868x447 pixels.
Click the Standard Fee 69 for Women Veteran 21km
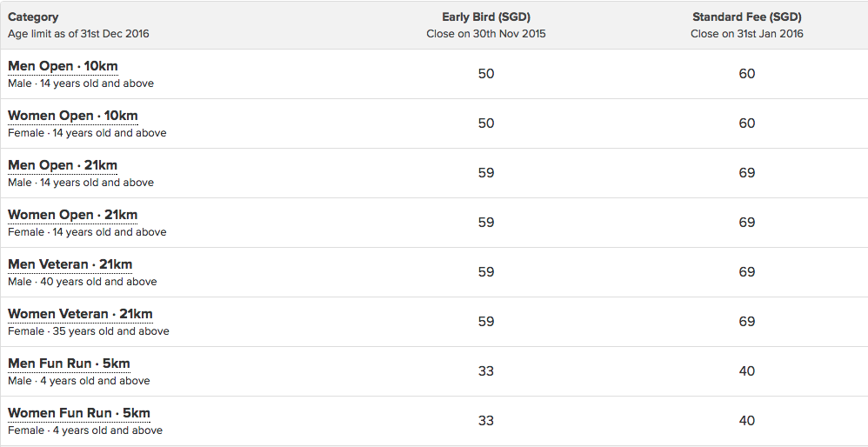coord(746,322)
